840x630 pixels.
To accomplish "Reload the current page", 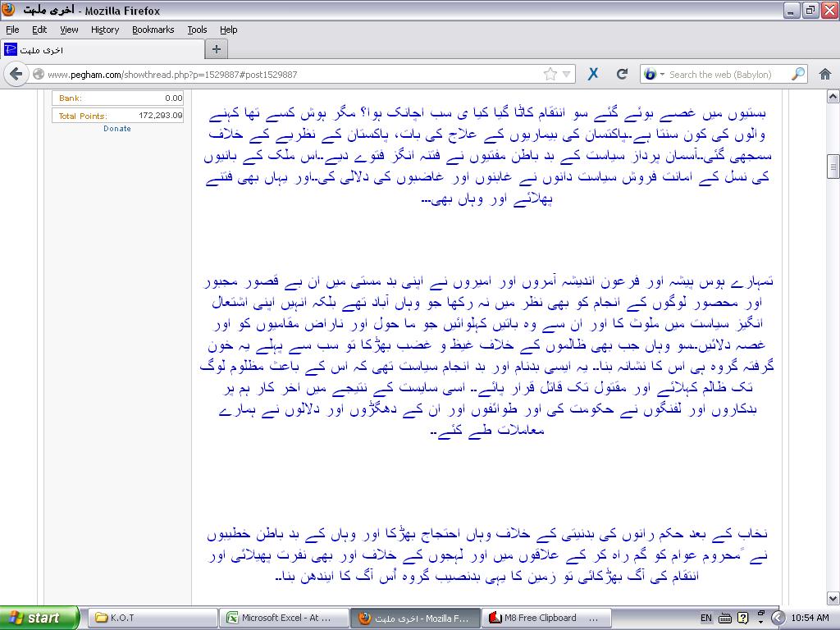I will point(622,74).
